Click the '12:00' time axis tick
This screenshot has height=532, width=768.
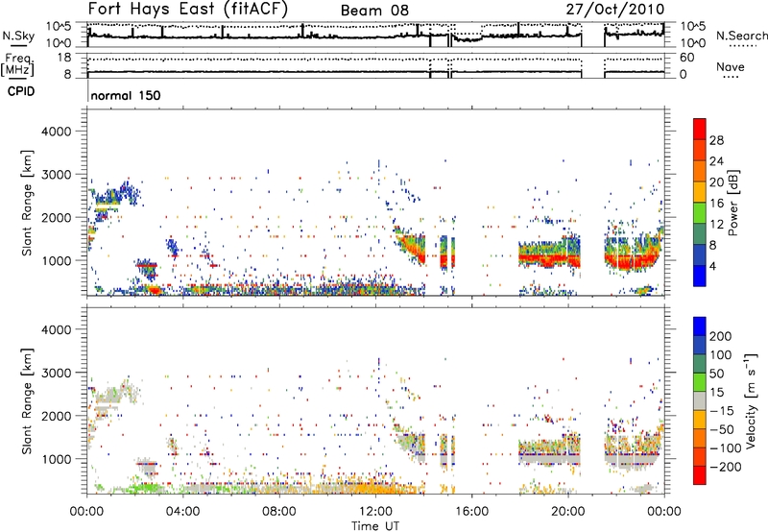tap(375, 512)
